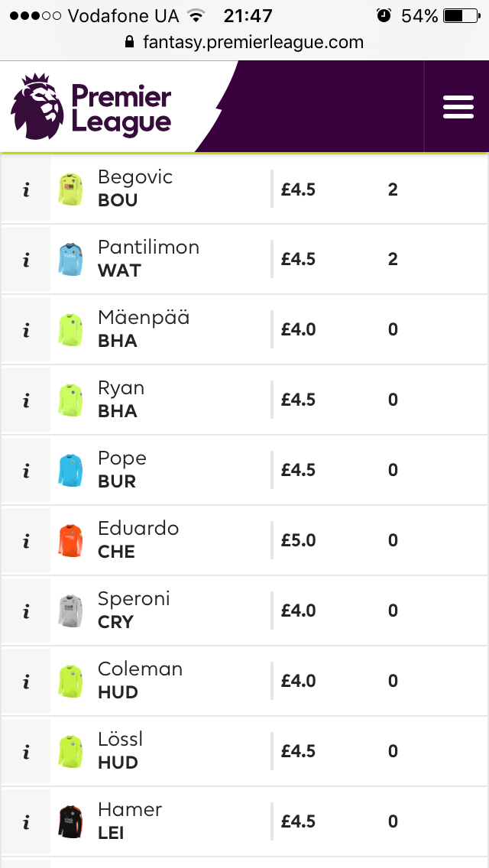Open info icon for Pantilimon
Screen dimensions: 489x868
coord(25,260)
